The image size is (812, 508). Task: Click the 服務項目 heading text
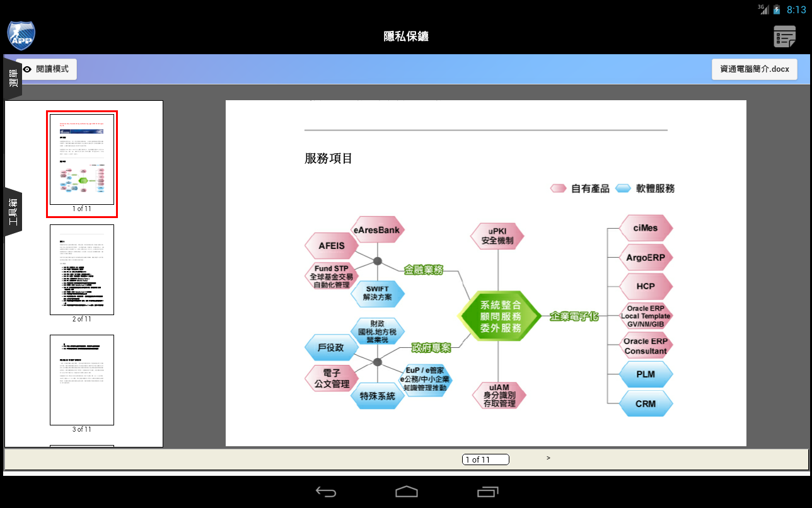point(328,158)
